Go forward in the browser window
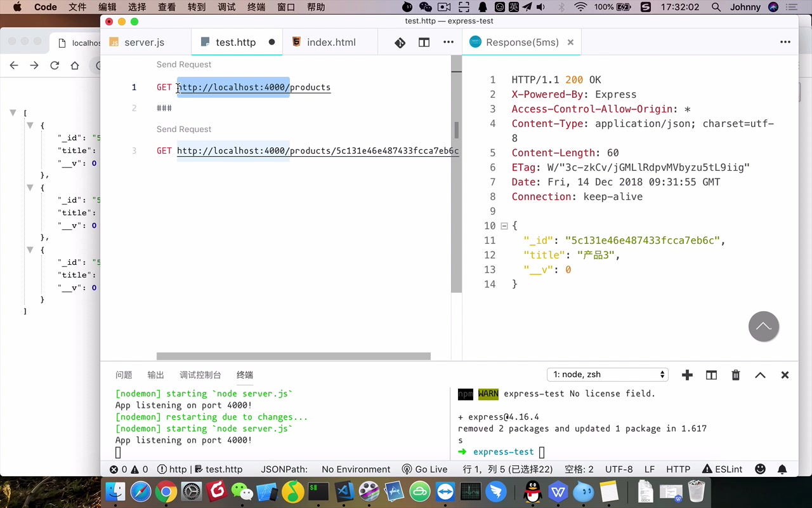The width and height of the screenshot is (812, 508). click(34, 65)
